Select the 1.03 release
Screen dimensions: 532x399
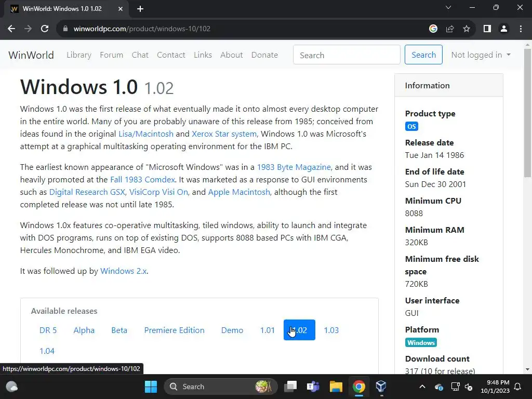coord(331,330)
